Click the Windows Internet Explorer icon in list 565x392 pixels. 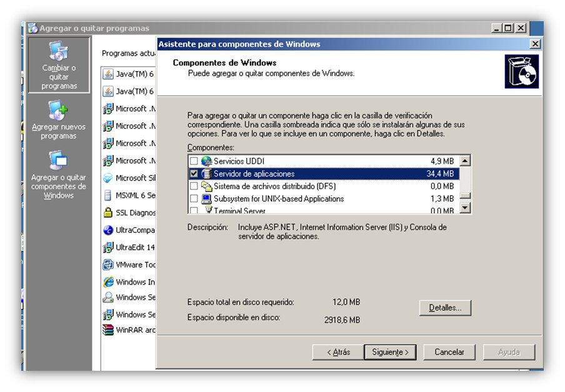108,282
